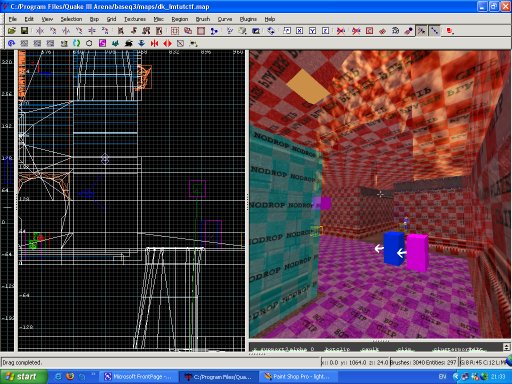Image resolution: width=512 pixels, height=384 pixels.
Task: Click the Firefox quick launch icon
Action: [x=70, y=377]
